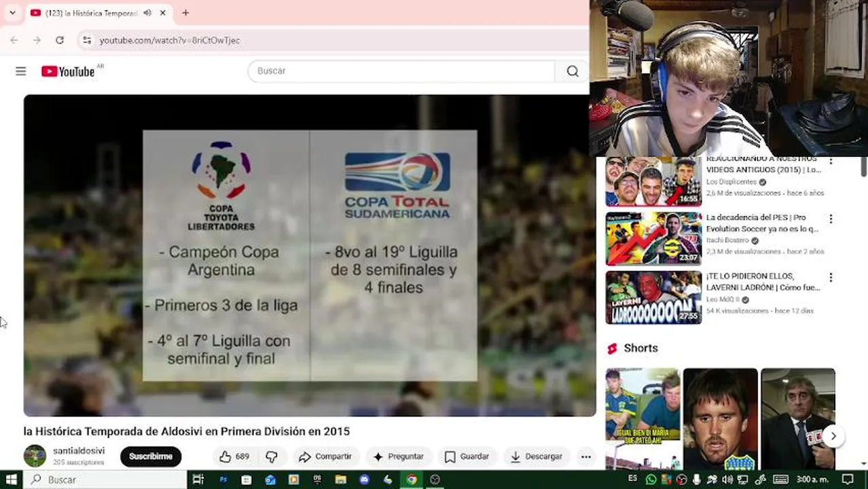Image resolution: width=868 pixels, height=489 pixels.
Task: Navigate forward in Chrome
Action: point(37,40)
